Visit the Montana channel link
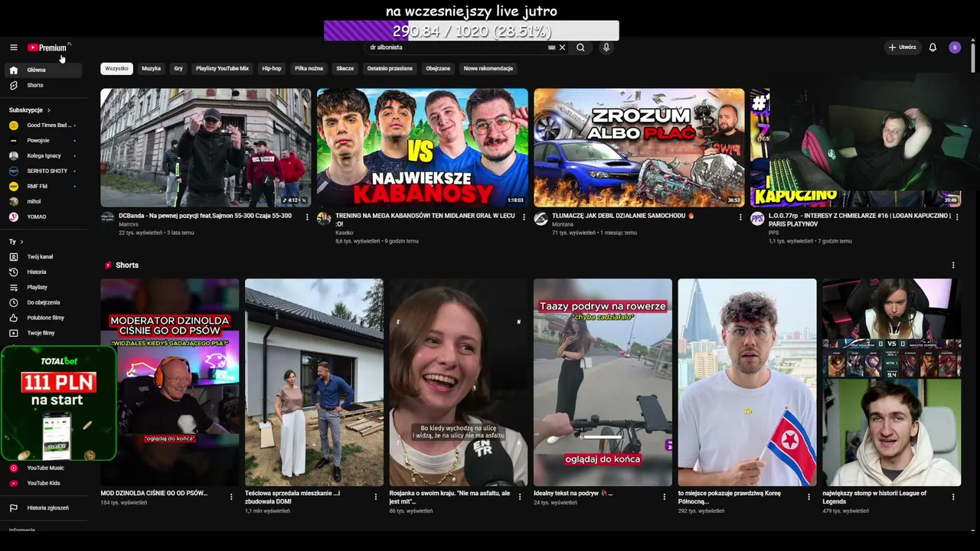Viewport: 980px width, 551px height. [563, 224]
